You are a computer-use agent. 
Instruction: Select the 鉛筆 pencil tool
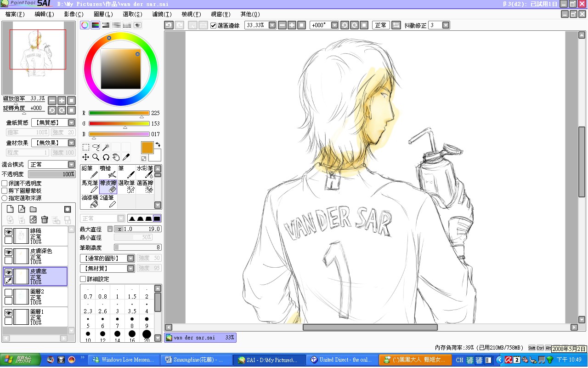tap(90, 172)
